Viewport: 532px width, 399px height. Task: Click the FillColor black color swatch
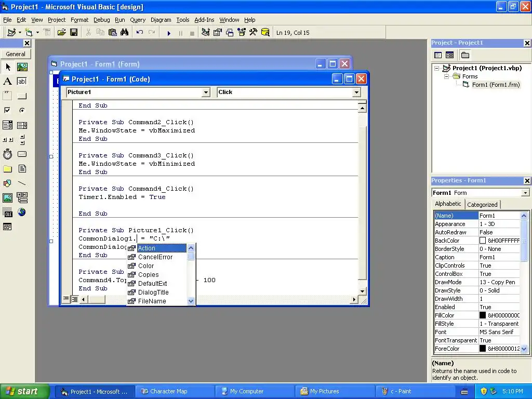[483, 315]
